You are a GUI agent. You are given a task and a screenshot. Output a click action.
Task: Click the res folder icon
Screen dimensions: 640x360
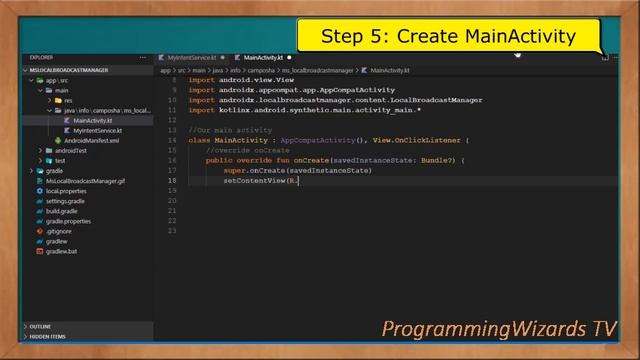[x=58, y=100]
